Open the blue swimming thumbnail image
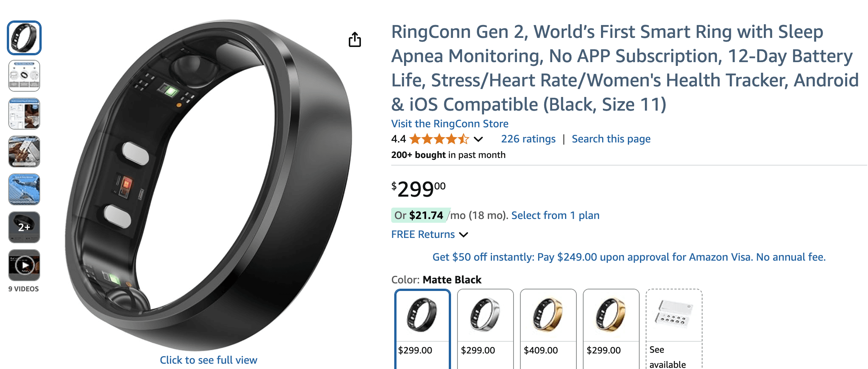 [x=24, y=189]
